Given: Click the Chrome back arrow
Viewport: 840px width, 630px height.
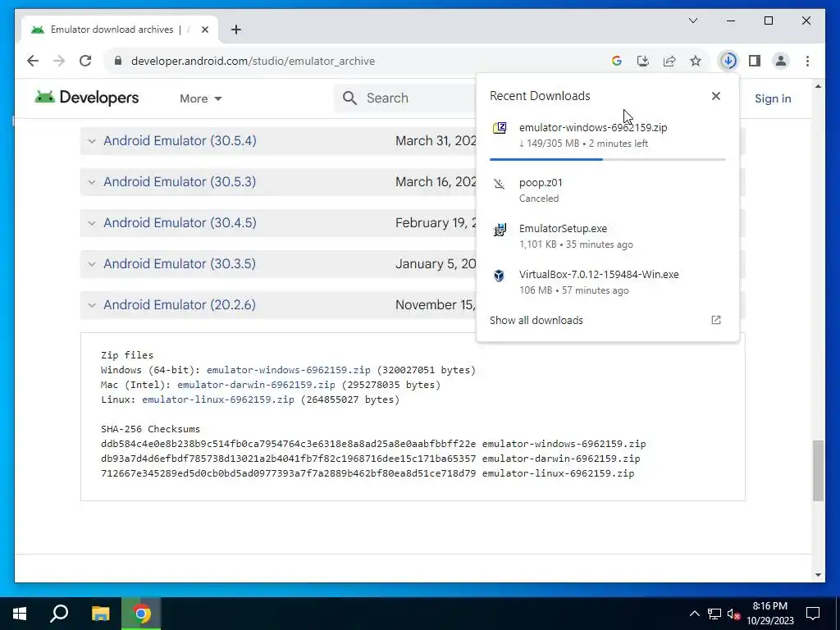Looking at the screenshot, I should (33, 61).
